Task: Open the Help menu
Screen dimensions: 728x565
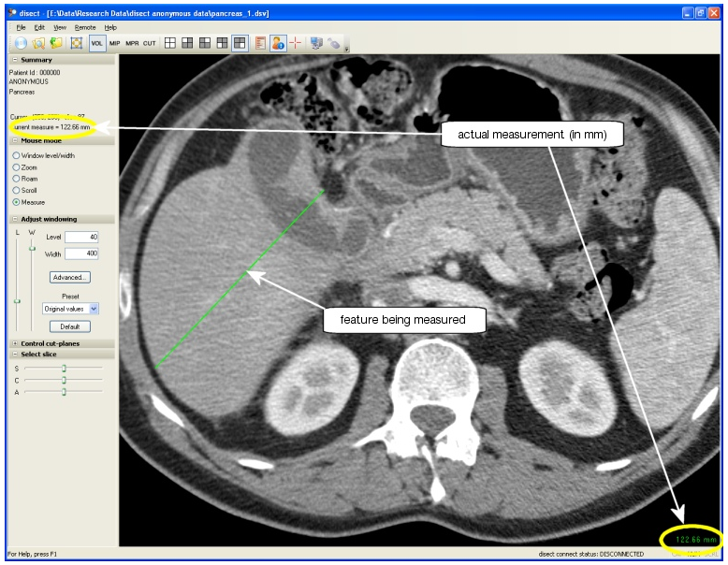Action: point(110,27)
